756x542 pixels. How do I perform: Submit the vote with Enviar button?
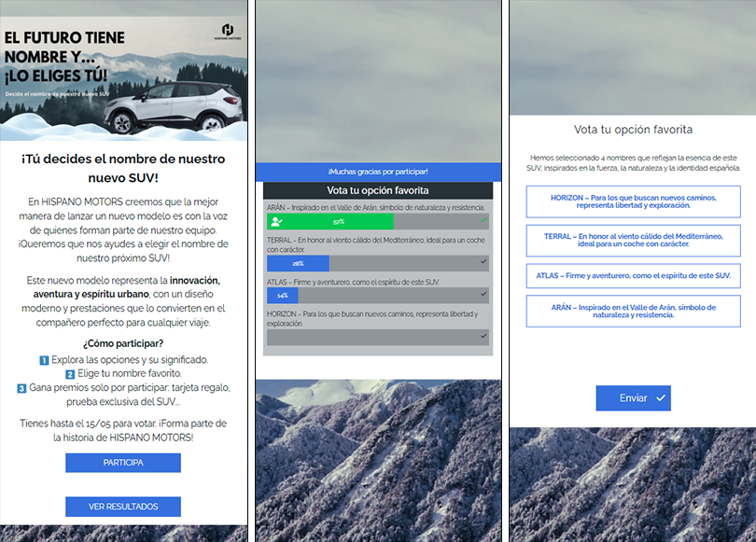pyautogui.click(x=633, y=398)
